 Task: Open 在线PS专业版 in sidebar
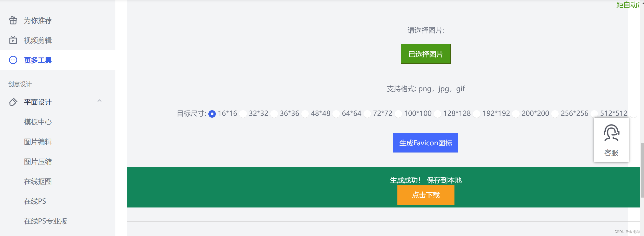[x=45, y=221]
